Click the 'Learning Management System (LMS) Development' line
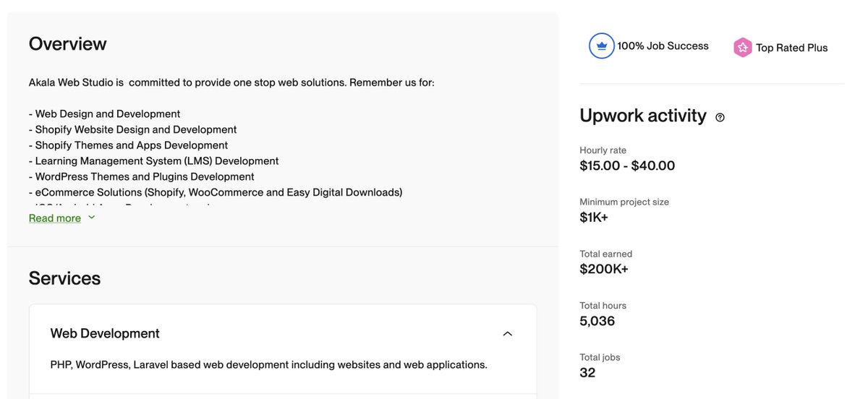 point(154,161)
